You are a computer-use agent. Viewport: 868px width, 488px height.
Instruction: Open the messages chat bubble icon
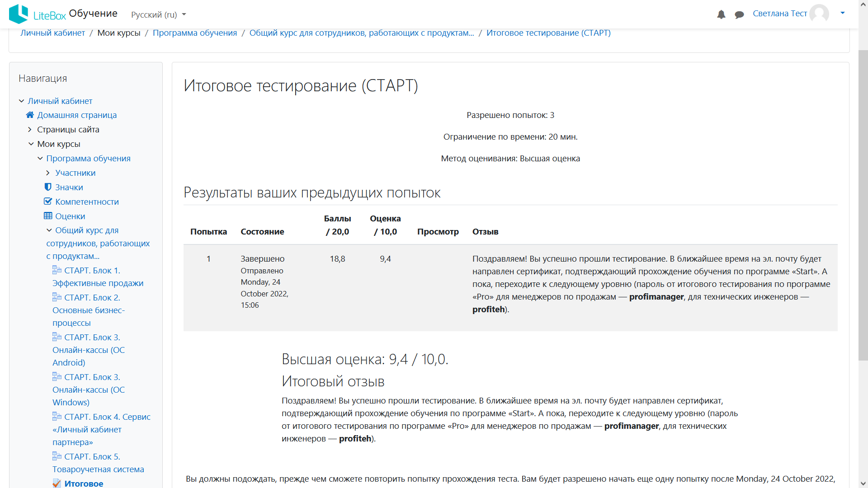click(x=739, y=15)
